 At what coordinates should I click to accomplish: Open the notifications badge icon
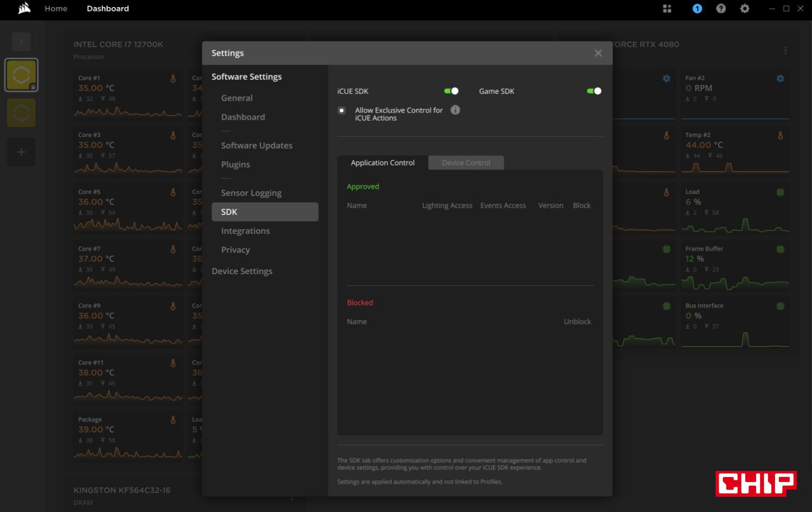click(697, 9)
